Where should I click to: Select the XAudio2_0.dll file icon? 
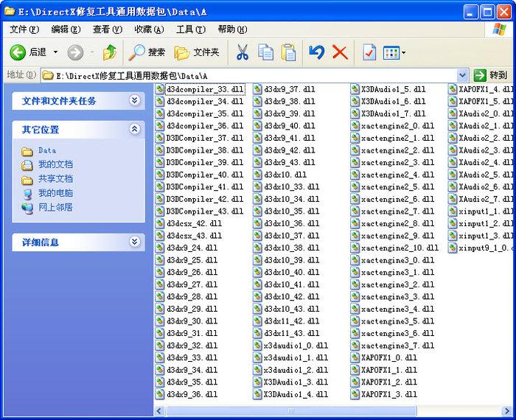(x=453, y=113)
